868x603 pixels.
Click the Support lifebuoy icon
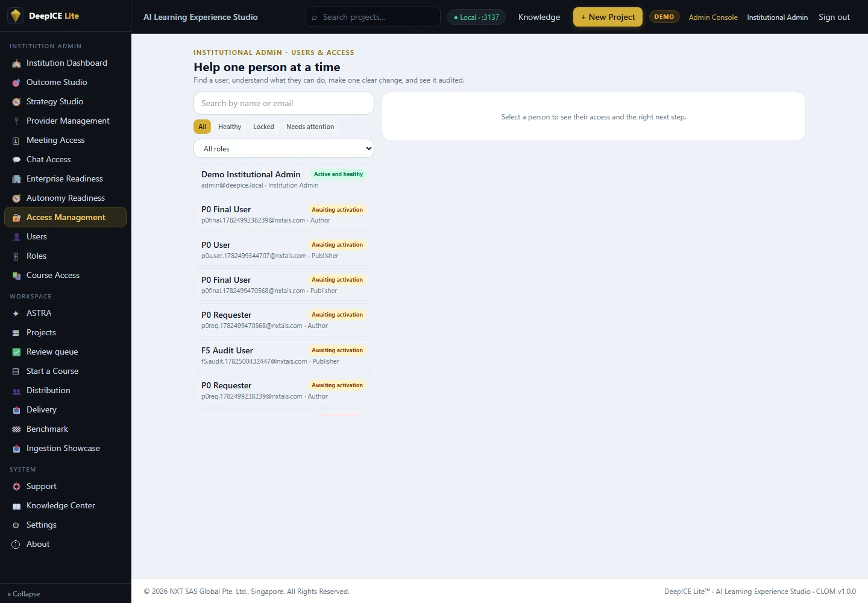coord(16,487)
